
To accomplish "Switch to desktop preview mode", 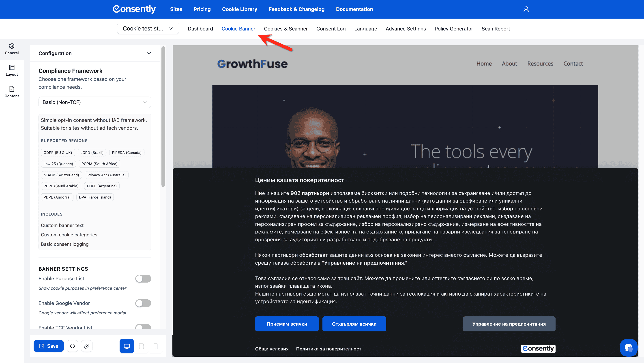I will 127,346.
